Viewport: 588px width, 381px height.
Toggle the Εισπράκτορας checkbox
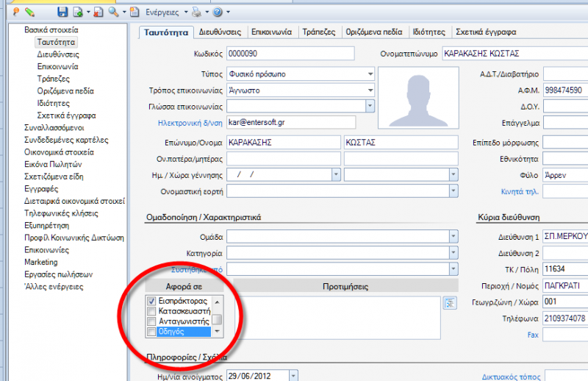pyautogui.click(x=151, y=301)
